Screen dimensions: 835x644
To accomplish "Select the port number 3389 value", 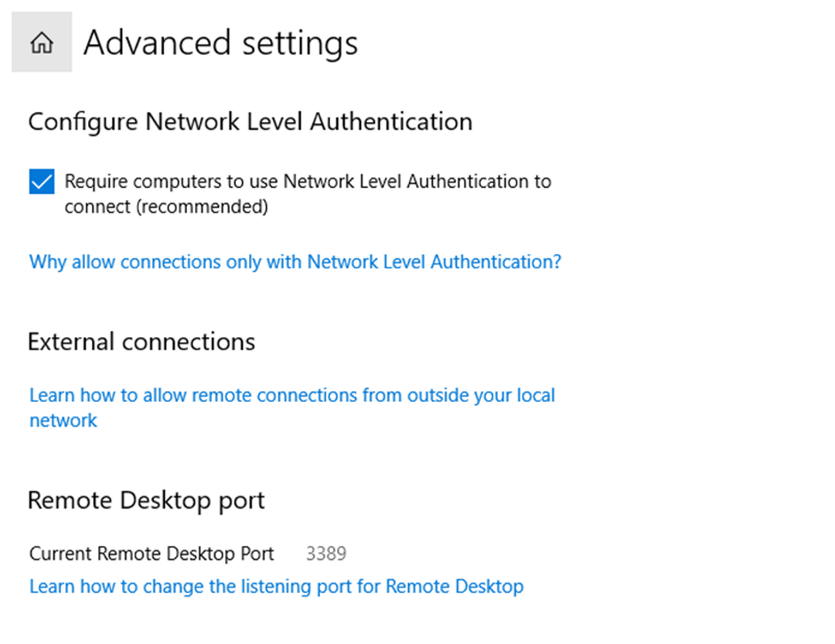I will (x=326, y=553).
